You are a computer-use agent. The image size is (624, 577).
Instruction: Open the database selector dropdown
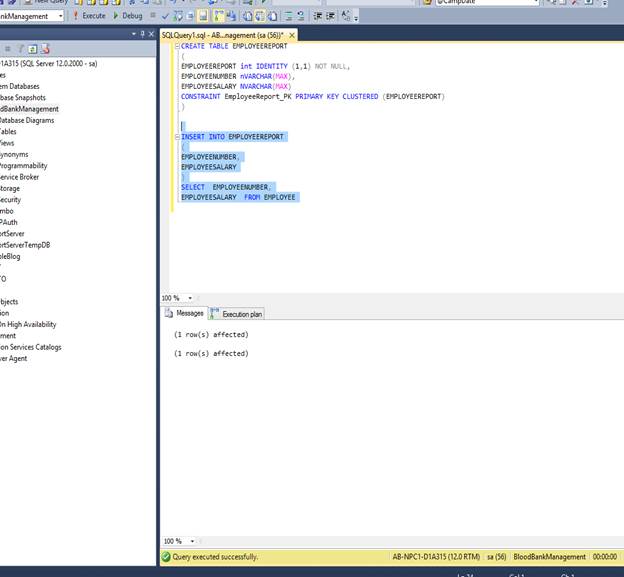point(60,16)
